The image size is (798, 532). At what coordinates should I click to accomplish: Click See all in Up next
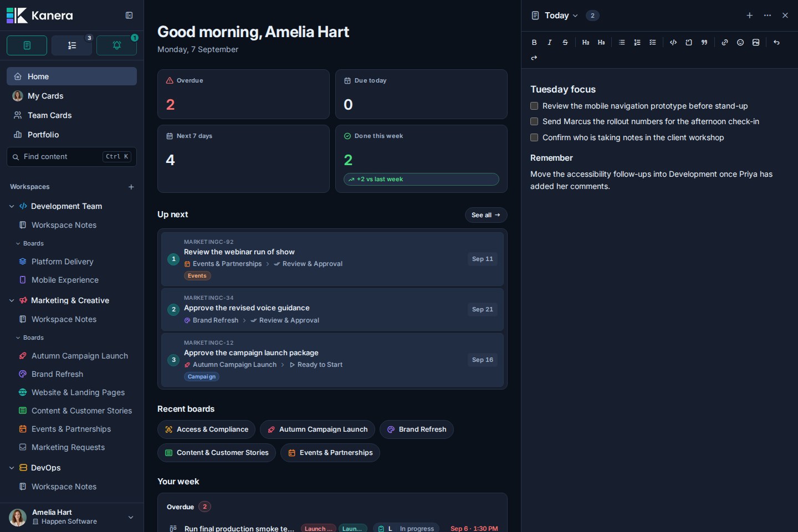[486, 215]
